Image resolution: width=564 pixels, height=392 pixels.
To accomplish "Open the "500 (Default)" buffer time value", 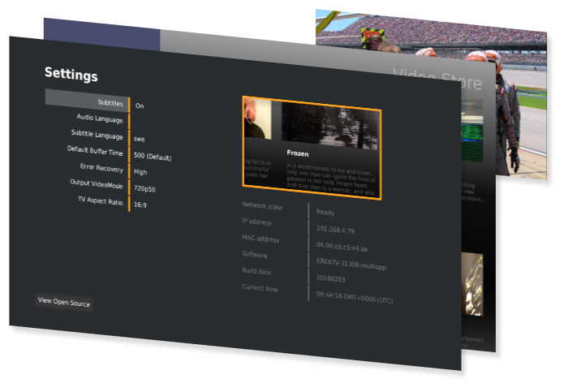I will [153, 157].
